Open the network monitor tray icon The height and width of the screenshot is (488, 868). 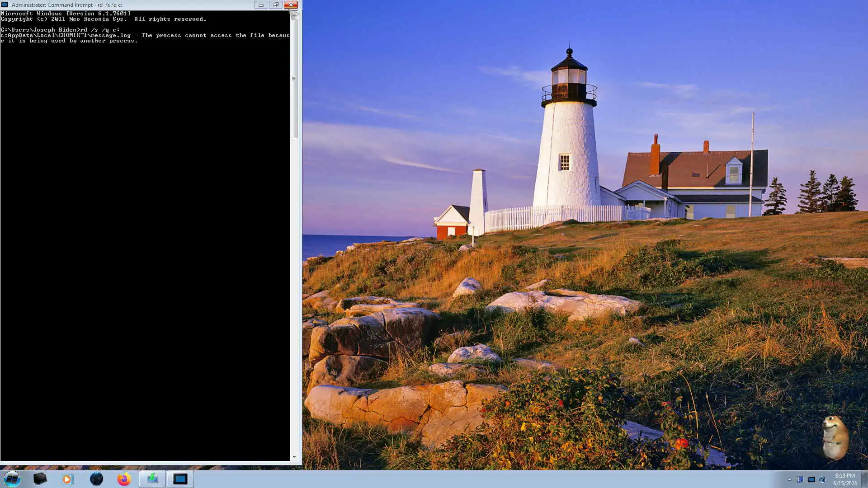coord(800,479)
